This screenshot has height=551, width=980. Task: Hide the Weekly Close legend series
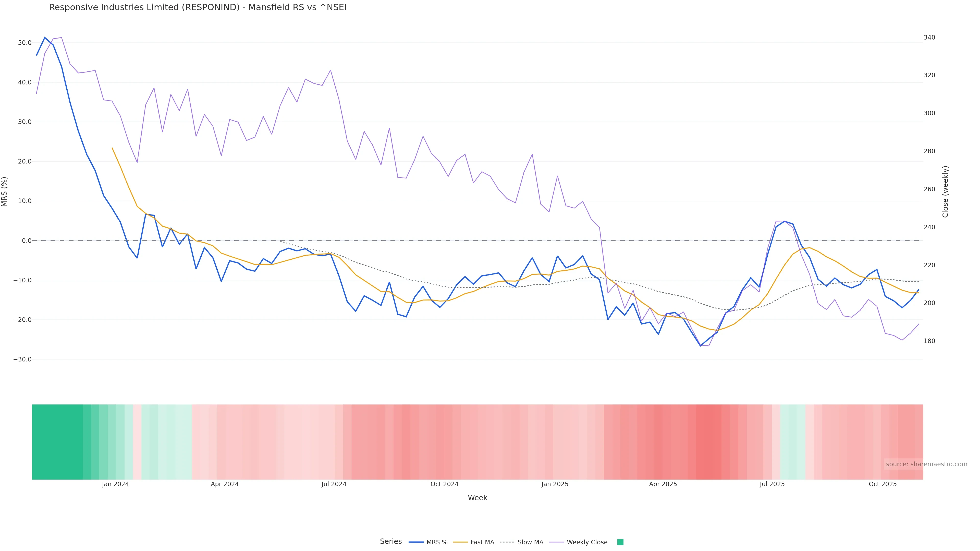click(587, 542)
